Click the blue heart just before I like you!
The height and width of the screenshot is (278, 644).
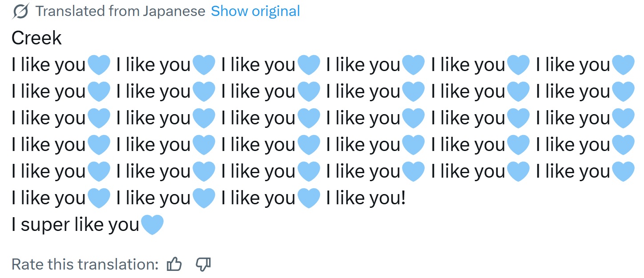309,199
